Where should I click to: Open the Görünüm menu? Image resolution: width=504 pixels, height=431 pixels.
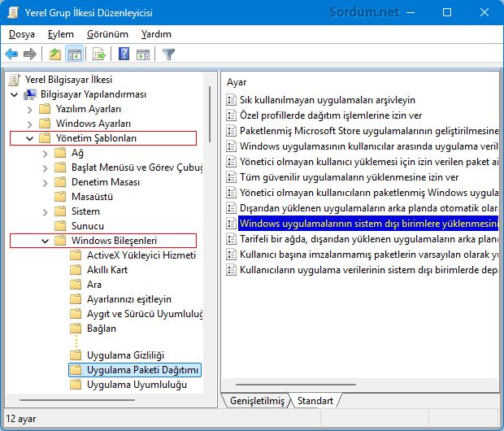point(107,34)
